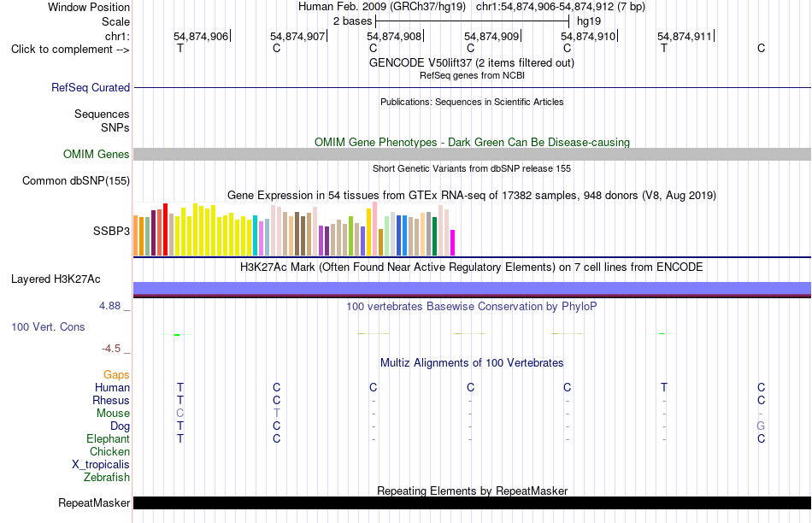Click coordinate label 54,874,909 on the ruler
The height and width of the screenshot is (523, 812).
pos(491,36)
